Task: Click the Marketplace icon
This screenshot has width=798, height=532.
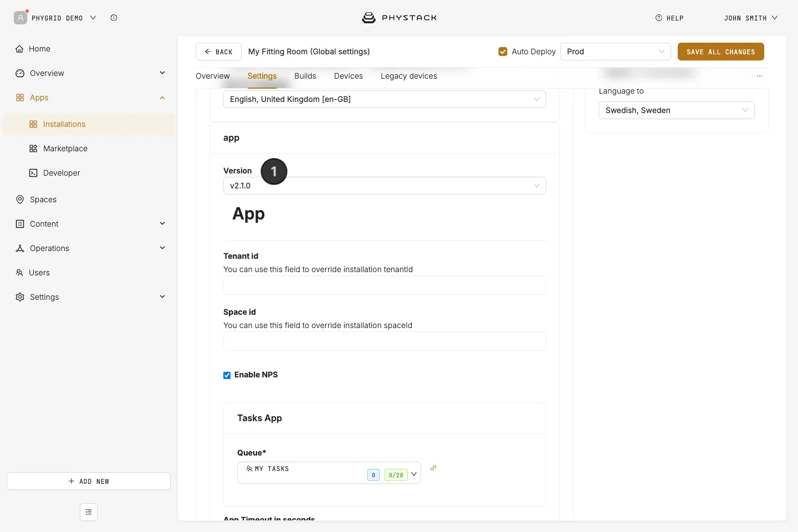Action: [33, 149]
